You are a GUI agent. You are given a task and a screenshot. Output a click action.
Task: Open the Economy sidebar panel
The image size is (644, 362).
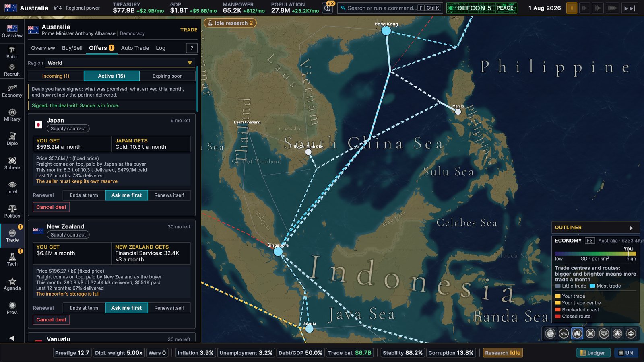(x=12, y=91)
